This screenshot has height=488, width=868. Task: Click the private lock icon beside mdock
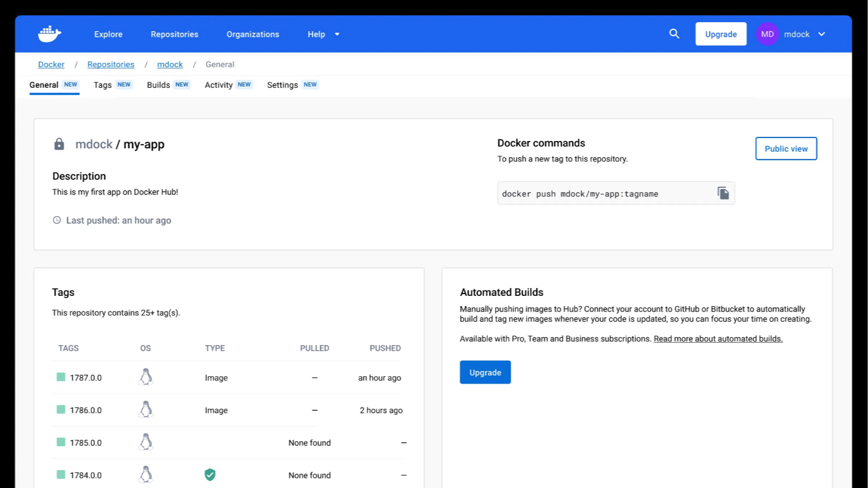click(59, 144)
